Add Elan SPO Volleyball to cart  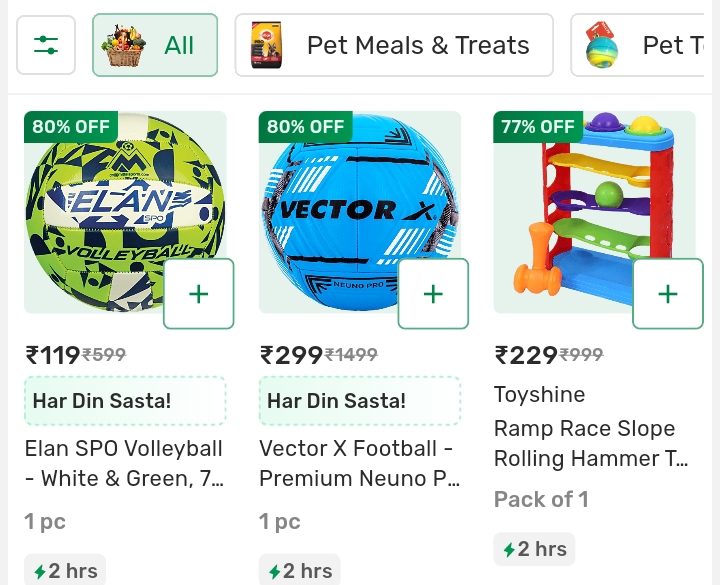click(x=198, y=293)
